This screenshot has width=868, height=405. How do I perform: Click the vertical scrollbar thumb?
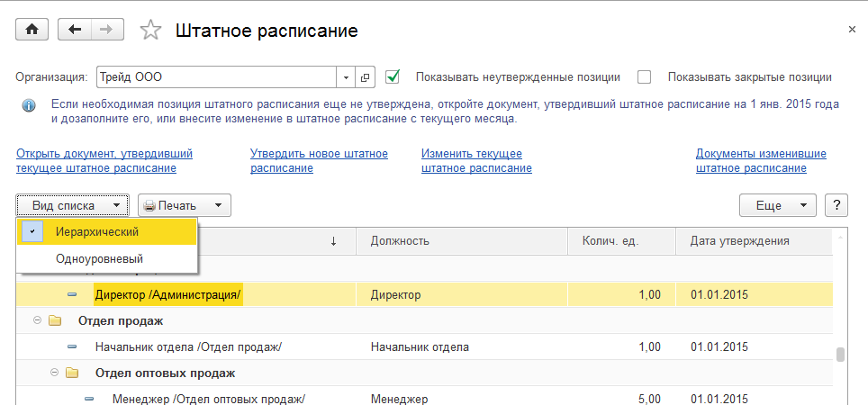click(x=840, y=354)
